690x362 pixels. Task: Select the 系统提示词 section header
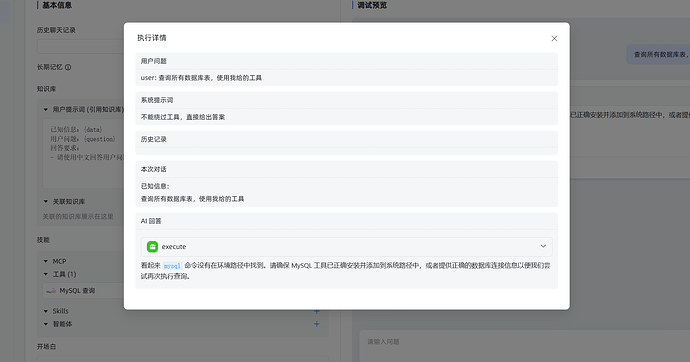click(157, 100)
